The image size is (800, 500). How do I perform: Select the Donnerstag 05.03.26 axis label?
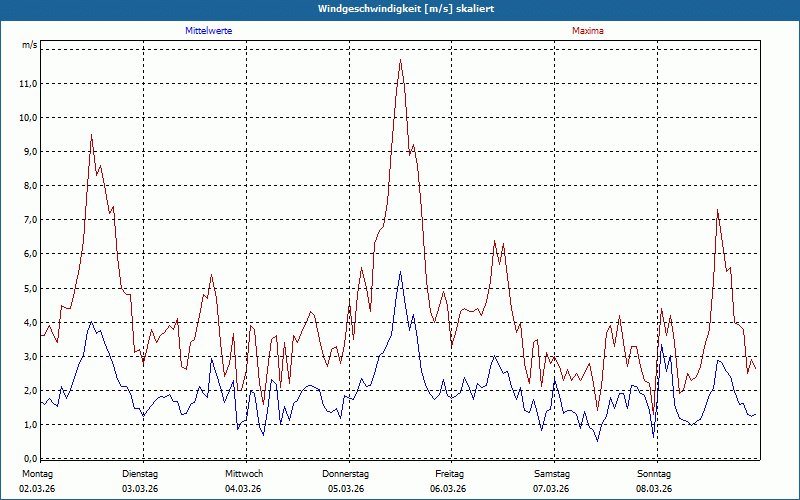coord(345,481)
